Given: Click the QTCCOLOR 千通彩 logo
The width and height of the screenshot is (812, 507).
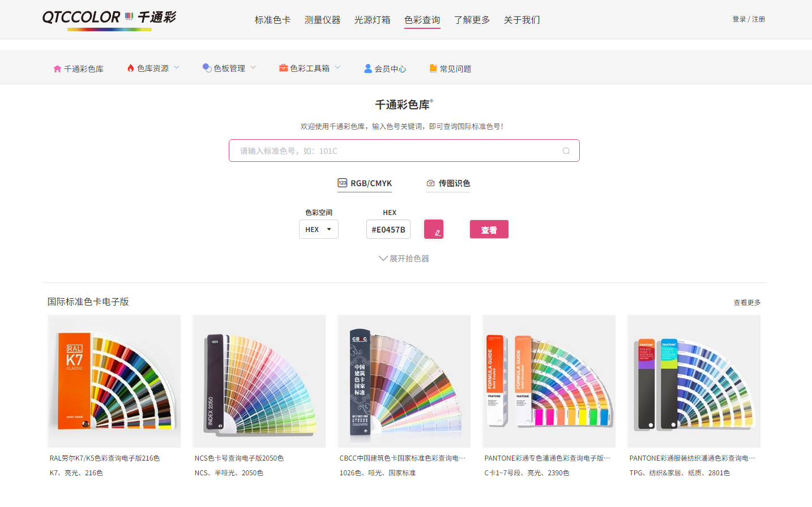Looking at the screenshot, I should 109,20.
